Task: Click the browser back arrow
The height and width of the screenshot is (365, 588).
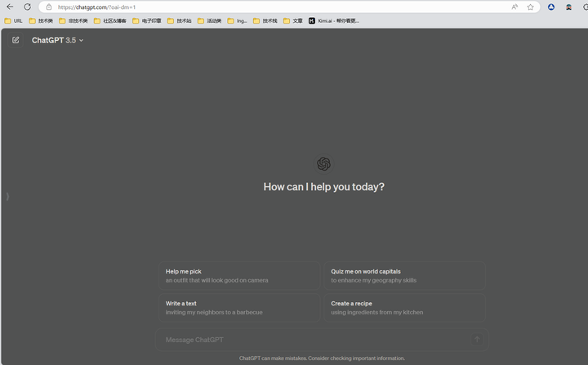Action: tap(10, 7)
